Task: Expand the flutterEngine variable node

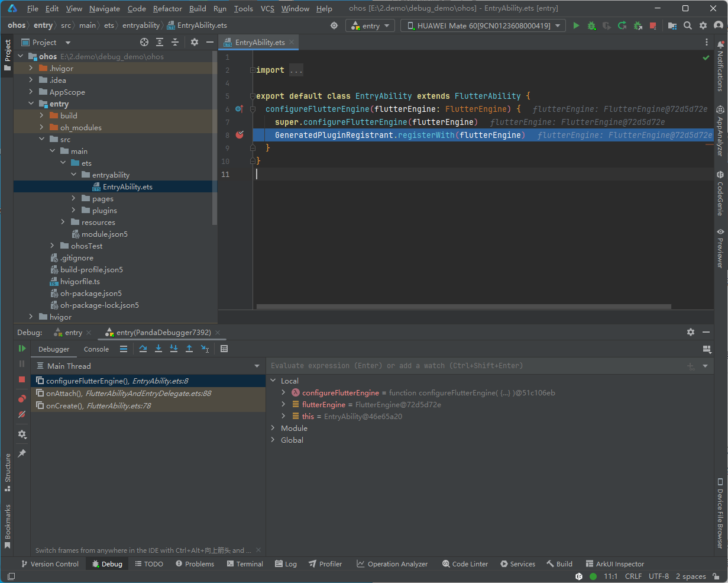Action: [x=284, y=404]
